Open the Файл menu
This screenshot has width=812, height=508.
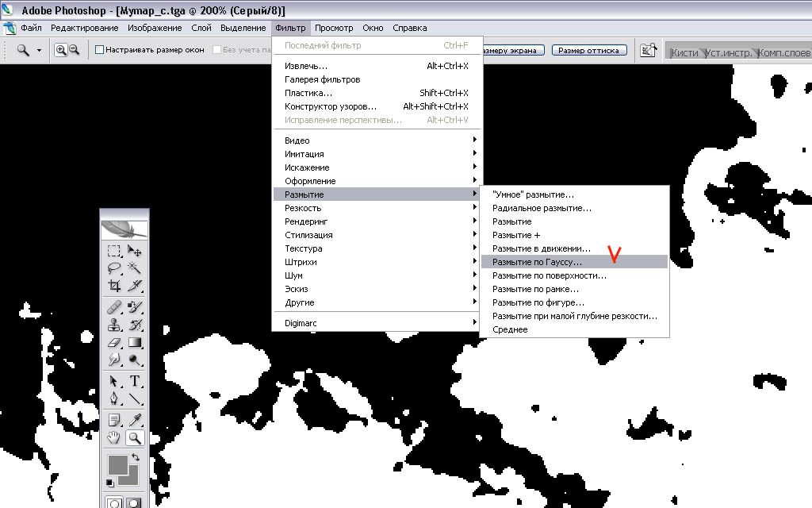31,28
